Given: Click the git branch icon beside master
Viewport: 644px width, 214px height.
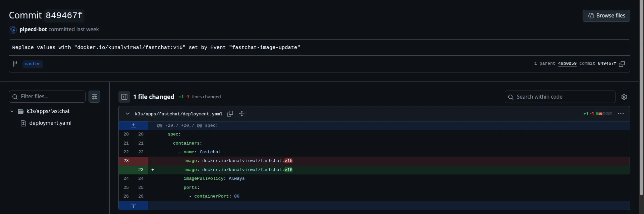Looking at the screenshot, I should 15,64.
